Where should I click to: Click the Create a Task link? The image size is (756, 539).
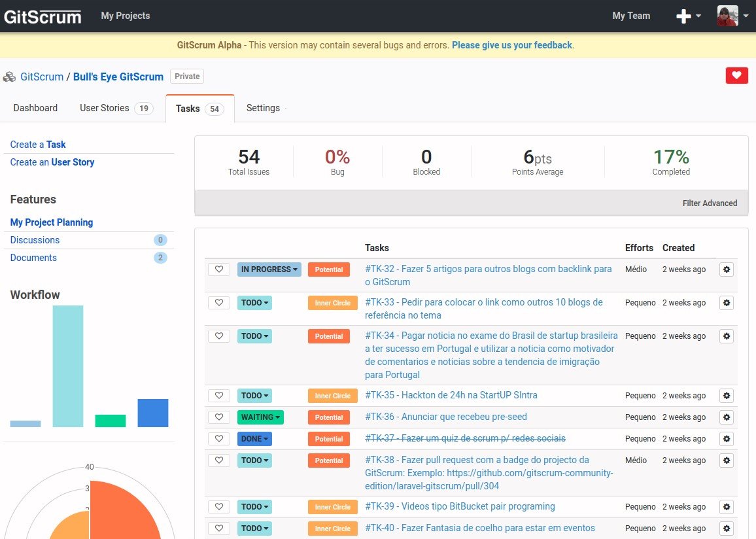click(x=38, y=145)
